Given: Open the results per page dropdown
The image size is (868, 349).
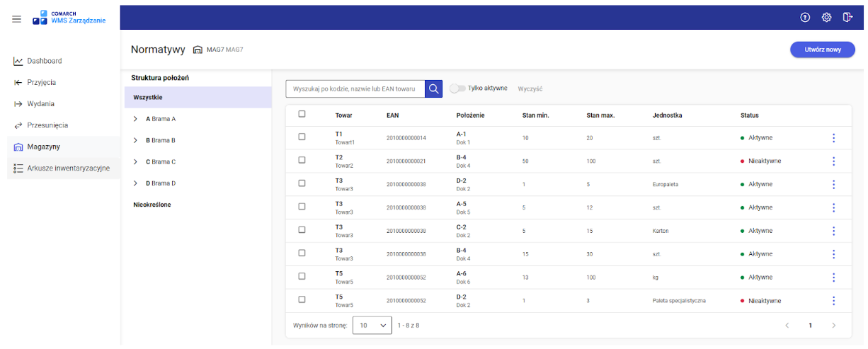Looking at the screenshot, I should coord(372,325).
